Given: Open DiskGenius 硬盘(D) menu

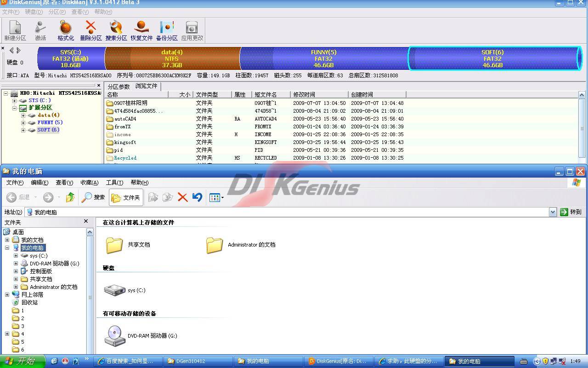Looking at the screenshot, I should pyautogui.click(x=34, y=12).
